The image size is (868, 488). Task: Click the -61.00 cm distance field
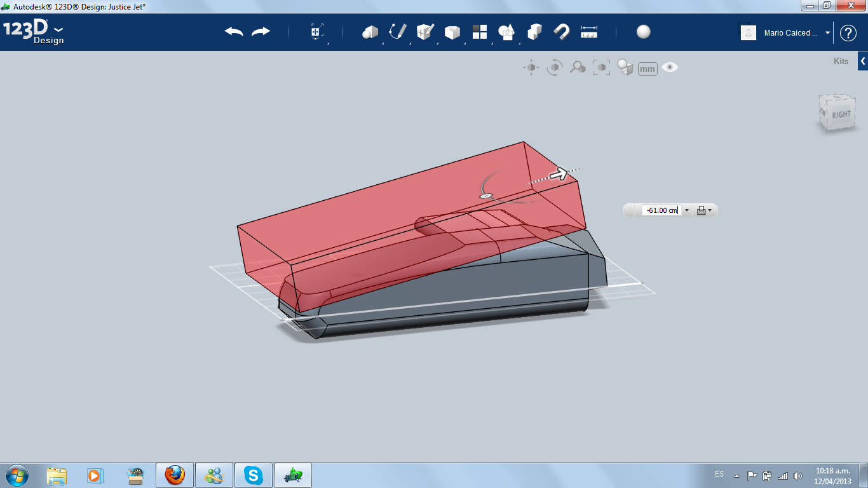tap(661, 210)
